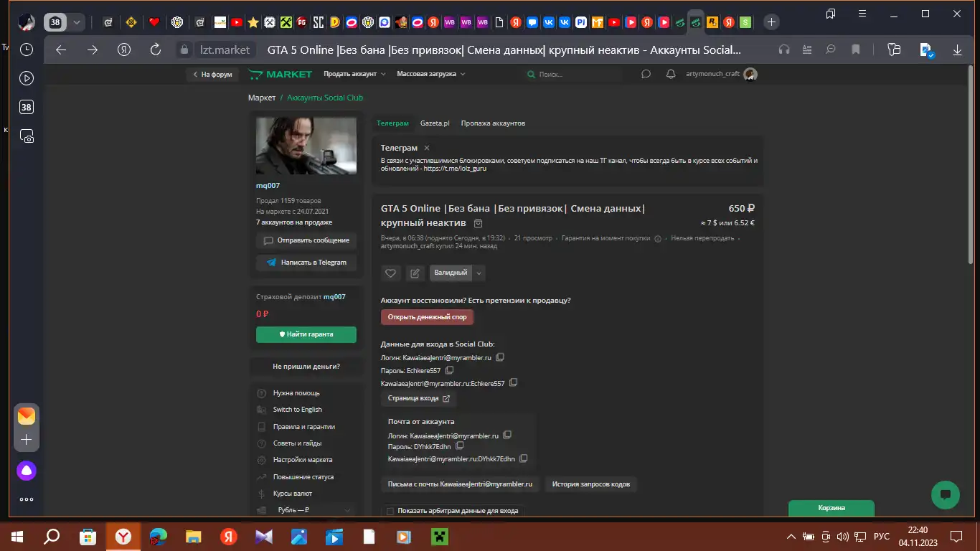Copy mail login:password combined line
The width and height of the screenshot is (980, 551).
coord(524,458)
